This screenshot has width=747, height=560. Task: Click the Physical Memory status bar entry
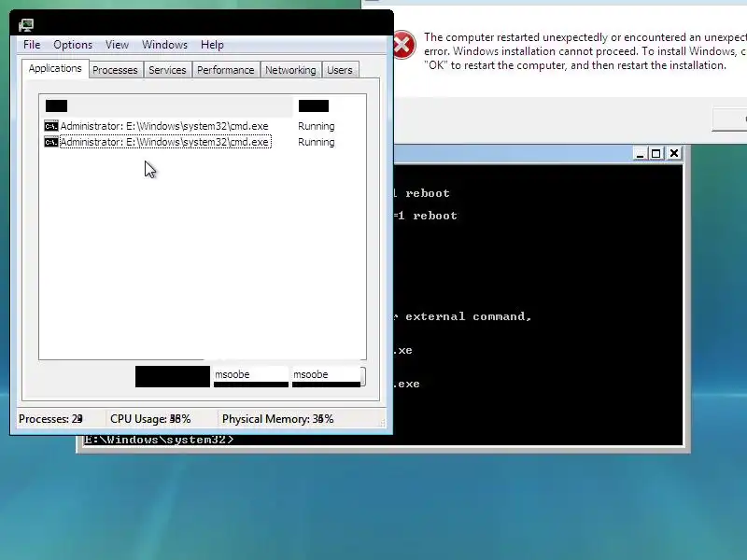[x=277, y=419]
